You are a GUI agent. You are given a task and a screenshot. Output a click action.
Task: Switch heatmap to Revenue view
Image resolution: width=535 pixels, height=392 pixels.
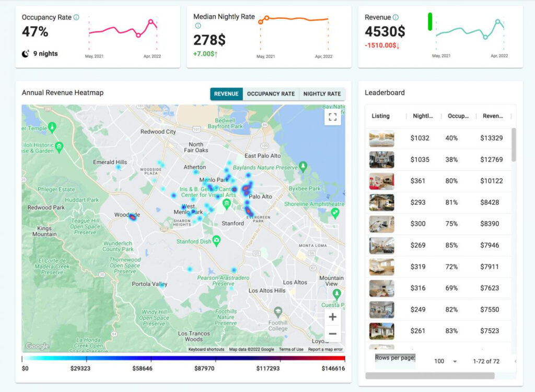click(x=226, y=94)
